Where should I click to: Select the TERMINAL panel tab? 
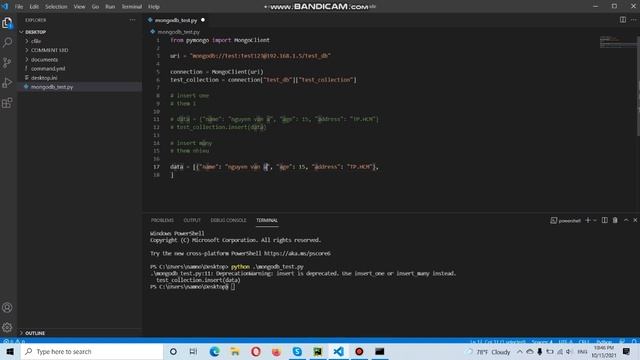coord(267,220)
